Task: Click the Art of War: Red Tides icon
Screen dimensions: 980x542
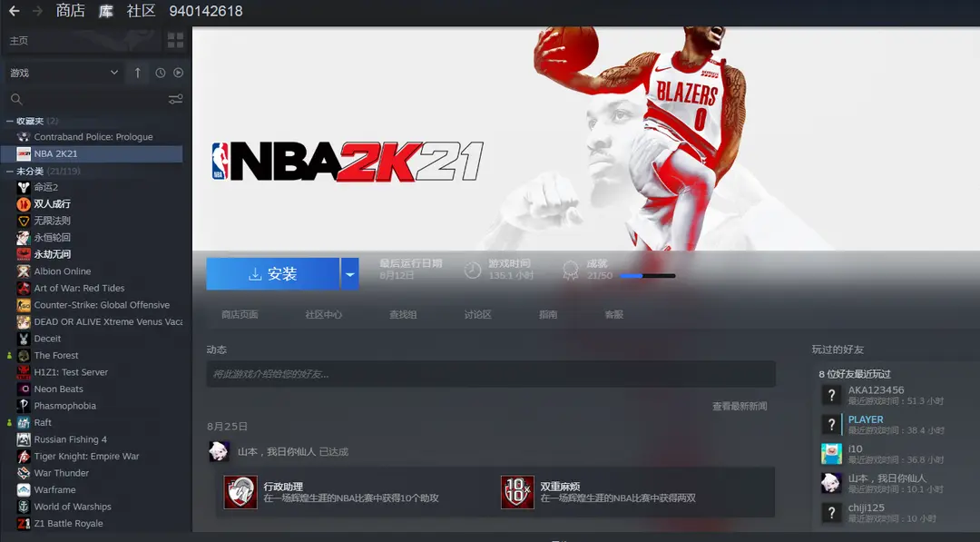Action: [23, 288]
